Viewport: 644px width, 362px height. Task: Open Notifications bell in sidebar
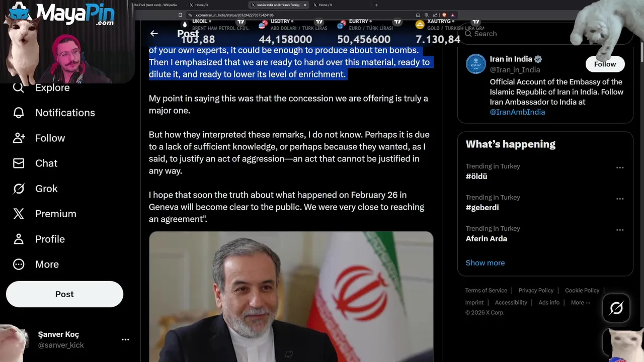pos(19,113)
